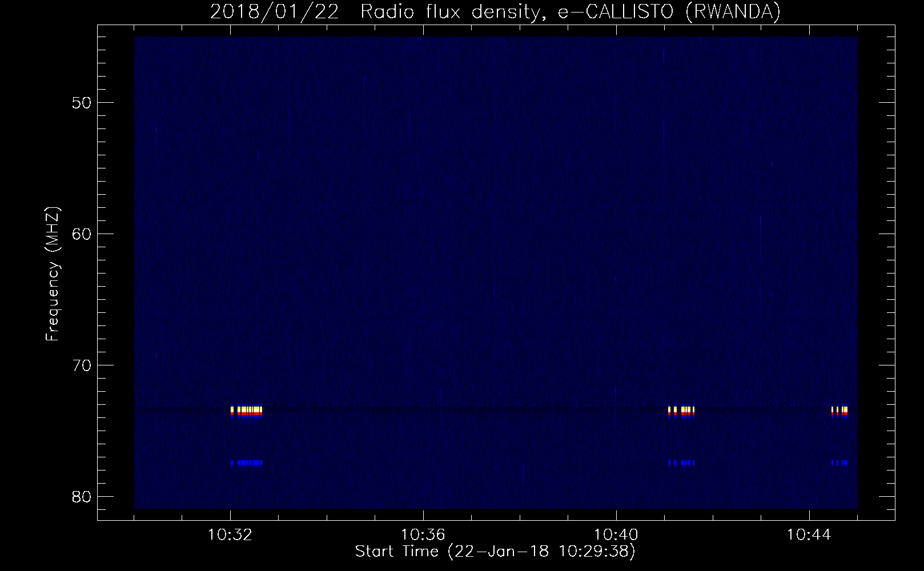Viewport: 924px width, 571px height.
Task: Click the '10:44' time tick label
Action: (x=809, y=535)
